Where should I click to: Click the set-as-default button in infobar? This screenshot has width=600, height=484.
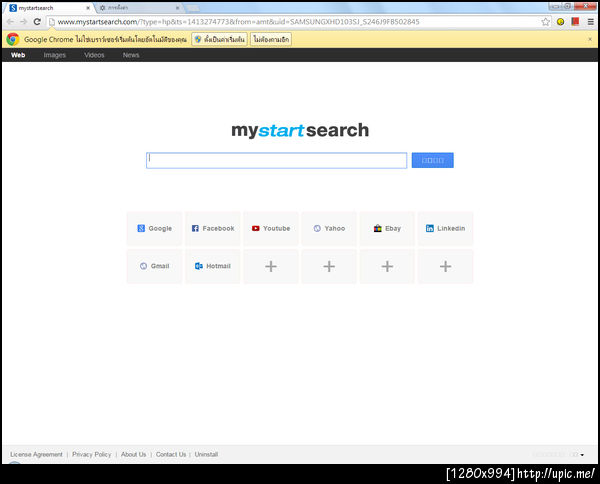pos(219,39)
